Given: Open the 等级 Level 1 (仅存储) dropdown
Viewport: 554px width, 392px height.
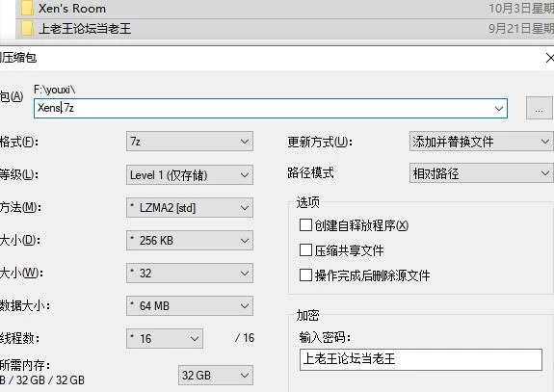Looking at the screenshot, I should point(190,175).
